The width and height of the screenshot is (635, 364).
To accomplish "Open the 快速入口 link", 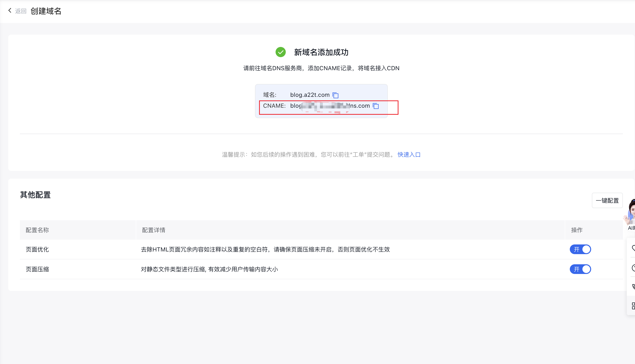I will [x=409, y=155].
